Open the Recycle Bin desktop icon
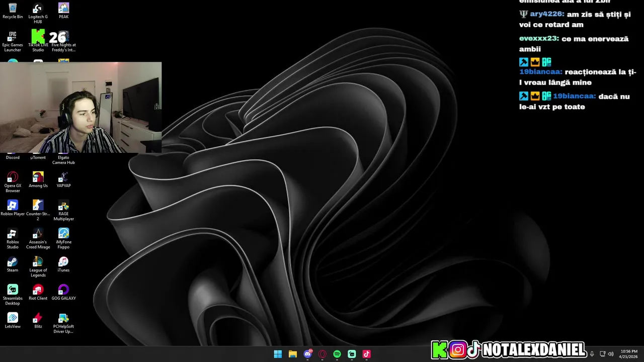The image size is (644, 362). [13, 11]
